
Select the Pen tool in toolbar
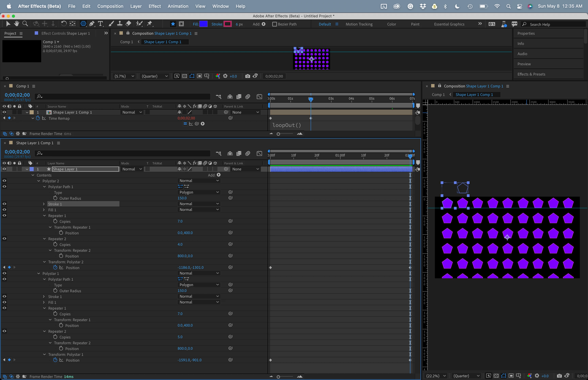[x=92, y=24]
